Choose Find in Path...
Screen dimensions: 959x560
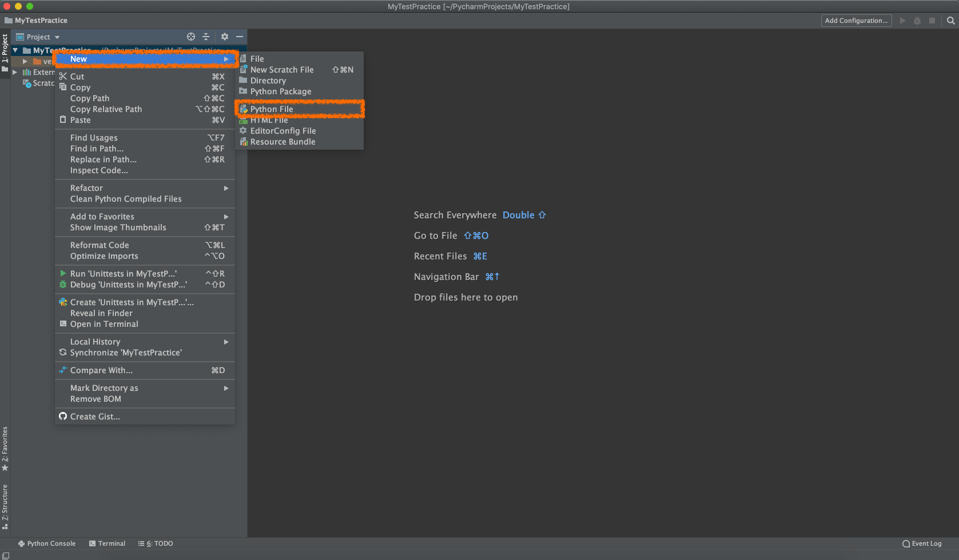pos(145,149)
